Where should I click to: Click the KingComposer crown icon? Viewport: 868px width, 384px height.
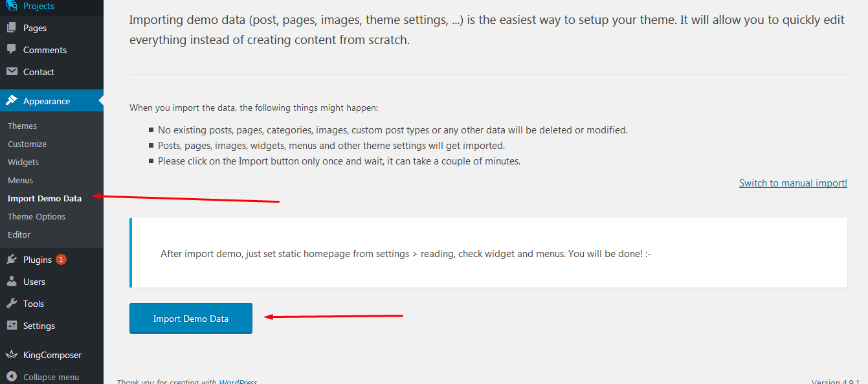(12, 355)
